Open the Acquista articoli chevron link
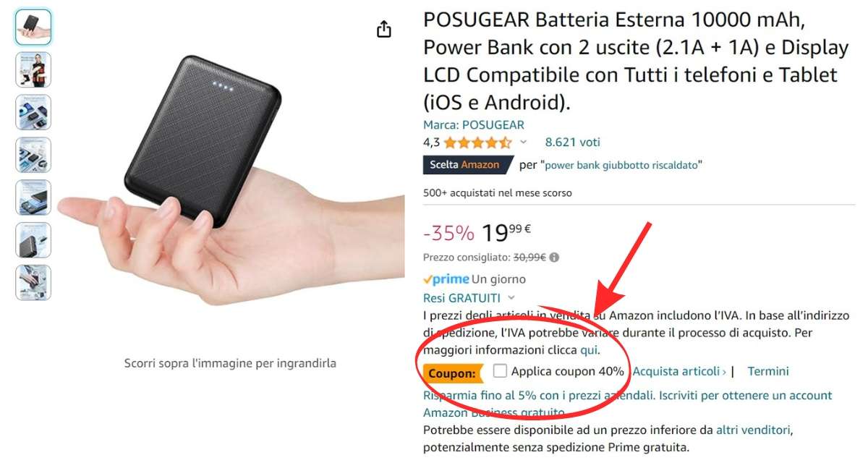This screenshot has height=463, width=868. 680,371
